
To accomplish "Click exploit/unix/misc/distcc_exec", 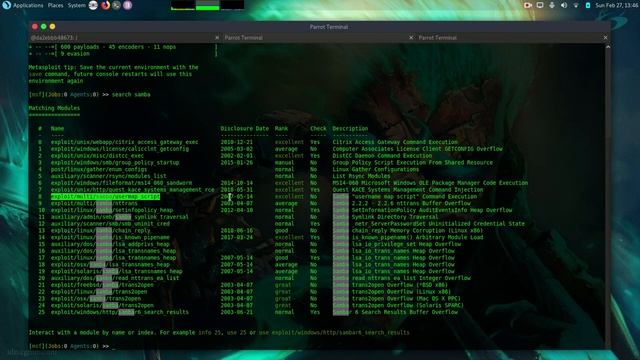I will (97, 156).
